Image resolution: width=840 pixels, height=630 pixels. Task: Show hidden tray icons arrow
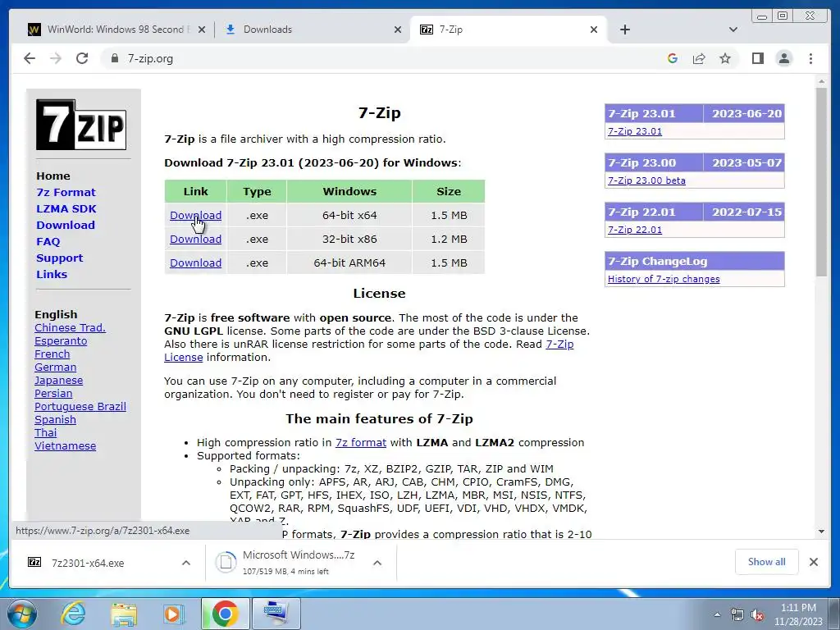click(x=717, y=614)
